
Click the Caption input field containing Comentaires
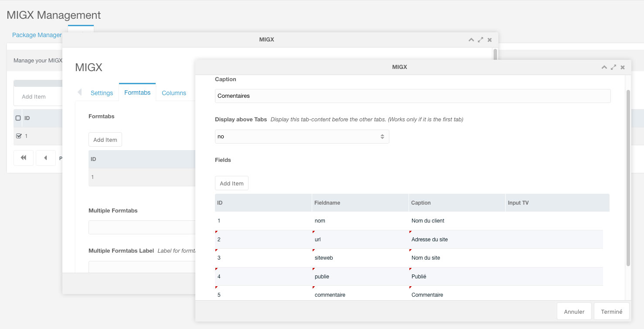tap(412, 96)
